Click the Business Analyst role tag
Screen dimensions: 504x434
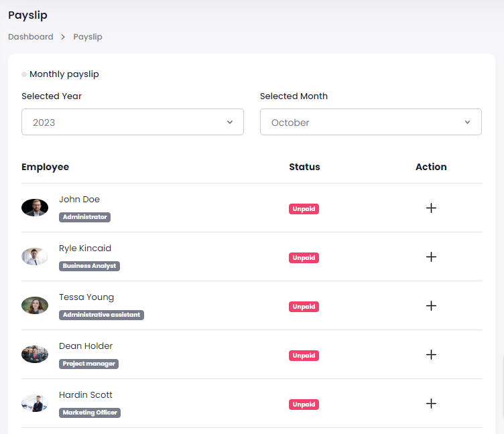click(89, 266)
